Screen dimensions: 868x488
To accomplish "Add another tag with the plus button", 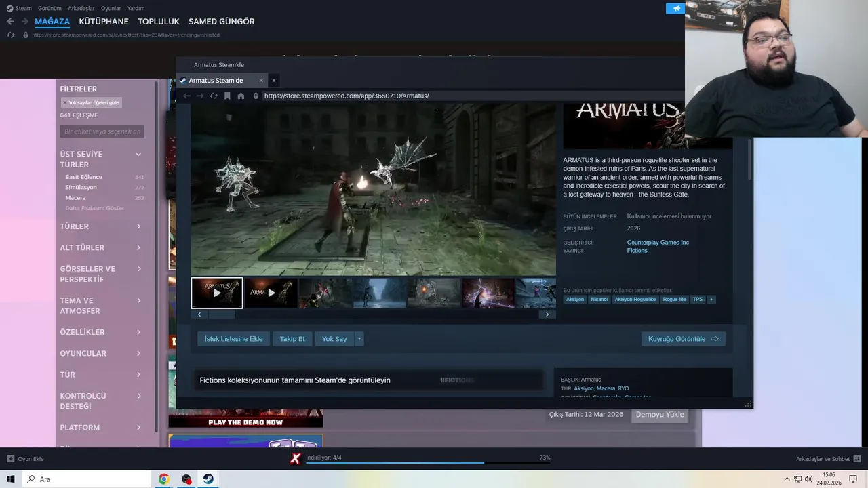I will tap(711, 299).
